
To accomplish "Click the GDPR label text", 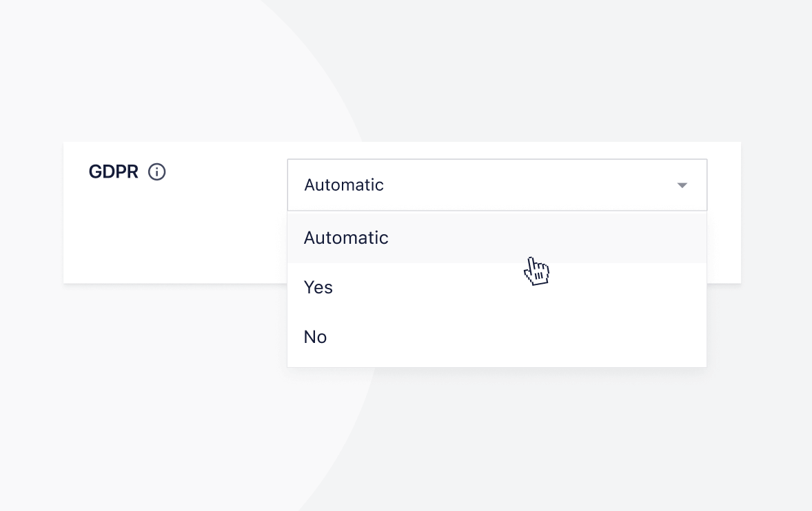I will (113, 171).
